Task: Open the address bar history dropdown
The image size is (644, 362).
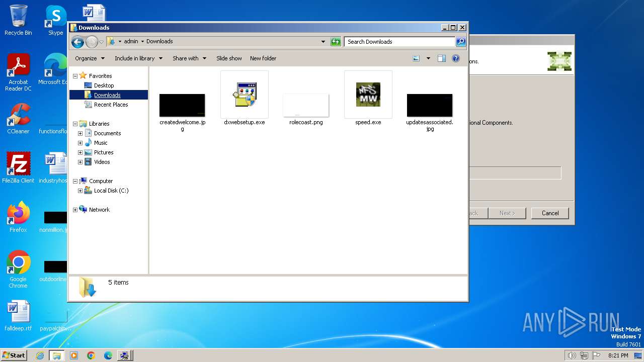Action: coord(323,42)
